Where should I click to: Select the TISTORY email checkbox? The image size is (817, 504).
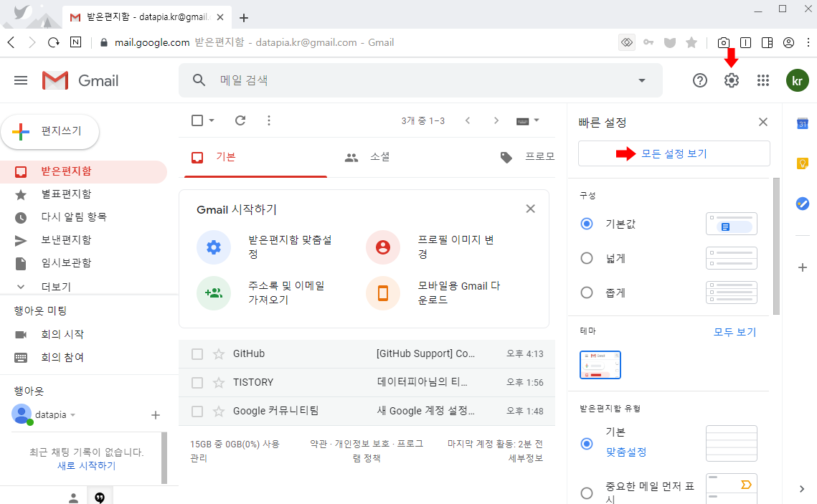197,383
